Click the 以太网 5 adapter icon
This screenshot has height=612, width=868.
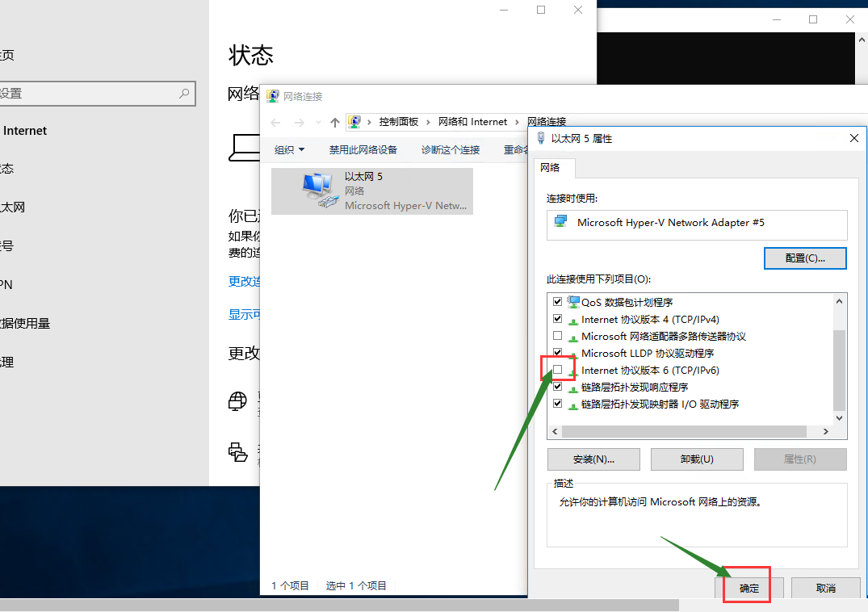coord(316,191)
